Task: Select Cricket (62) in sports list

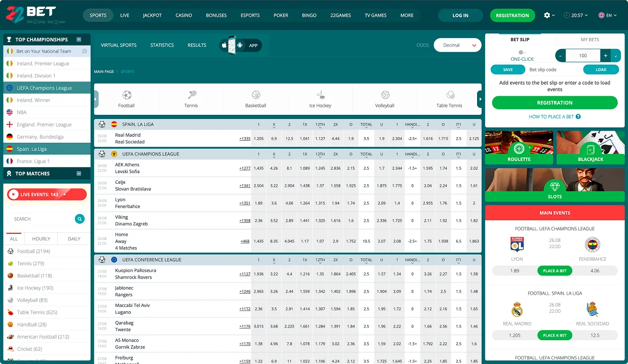Action: coord(47,349)
